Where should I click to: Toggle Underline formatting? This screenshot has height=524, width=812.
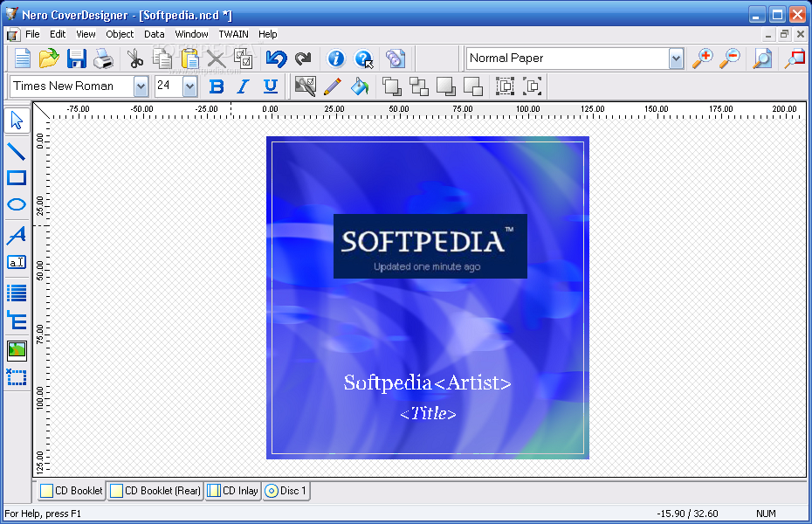pos(271,86)
